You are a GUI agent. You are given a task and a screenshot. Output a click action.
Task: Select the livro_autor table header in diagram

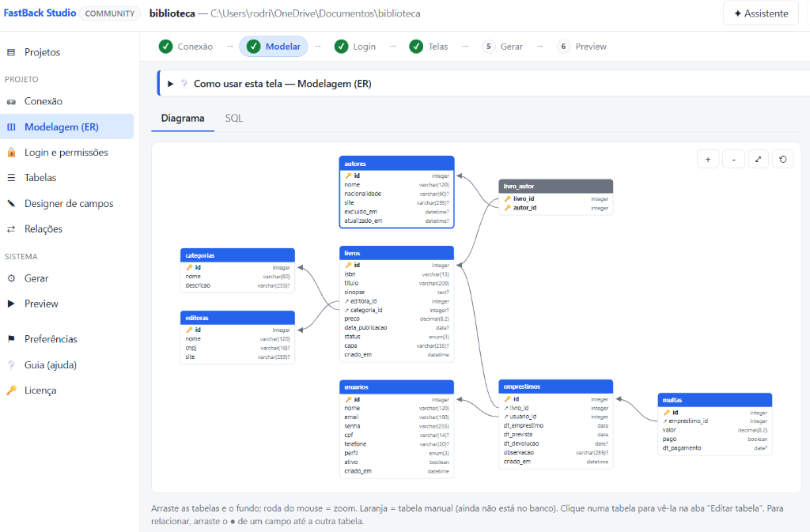(556, 187)
